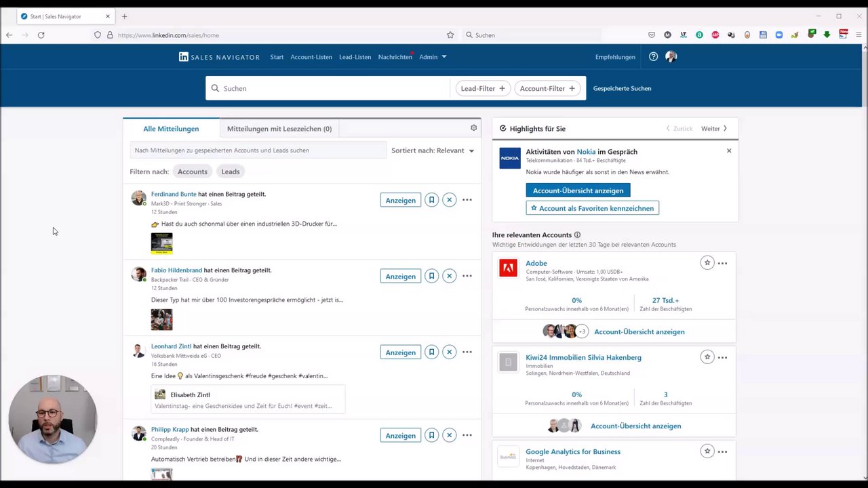Dismiss Fabio Hildenbrand's notification
This screenshot has height=488, width=868.
(449, 277)
